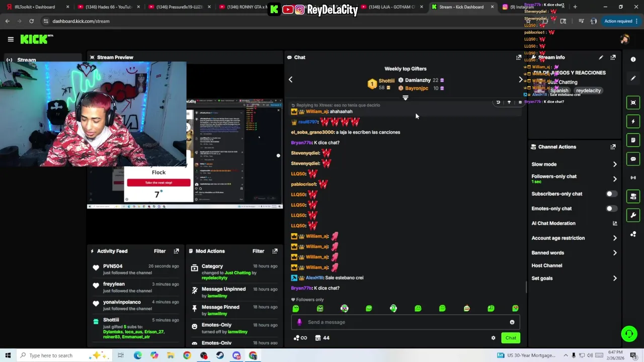Viewport: 644px width, 362px height.
Task: Open chat settings gear icon
Action: coord(493,338)
